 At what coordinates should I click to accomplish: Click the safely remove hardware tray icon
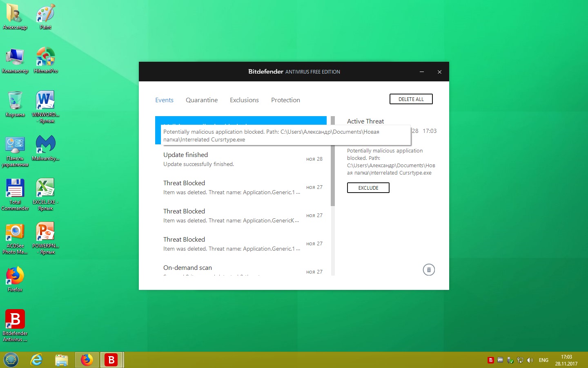pos(510,360)
